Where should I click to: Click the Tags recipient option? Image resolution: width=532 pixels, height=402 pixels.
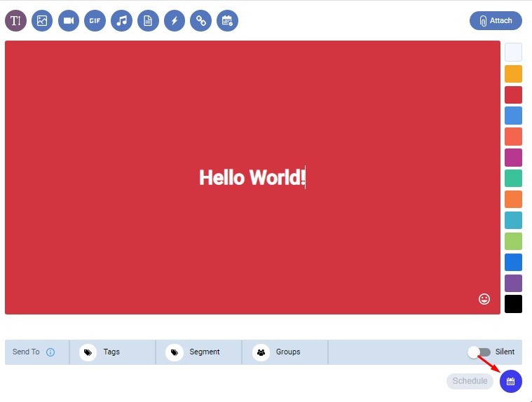pos(113,352)
